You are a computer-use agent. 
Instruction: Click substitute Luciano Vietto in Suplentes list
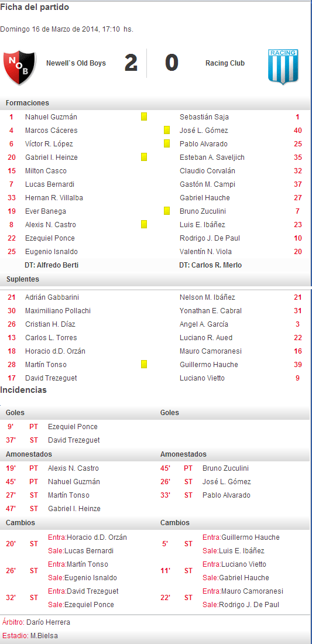pos(203,378)
